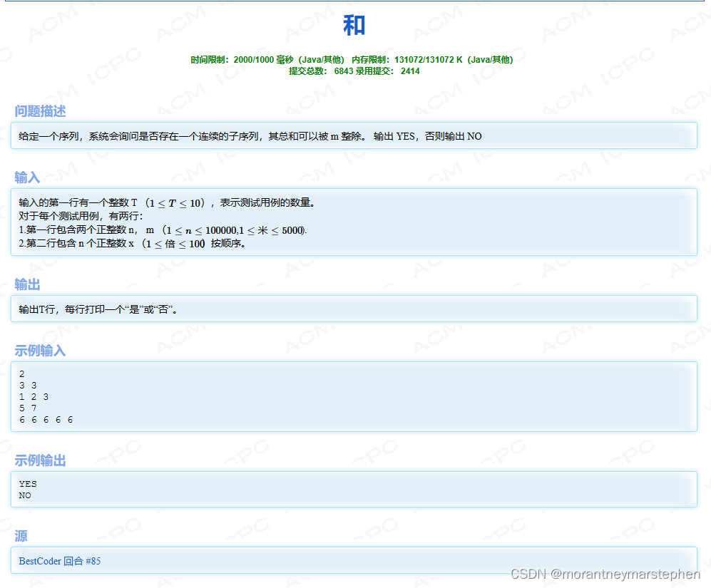Image resolution: width=711 pixels, height=588 pixels.
Task: Click the NO line in sample output
Action: (25, 495)
